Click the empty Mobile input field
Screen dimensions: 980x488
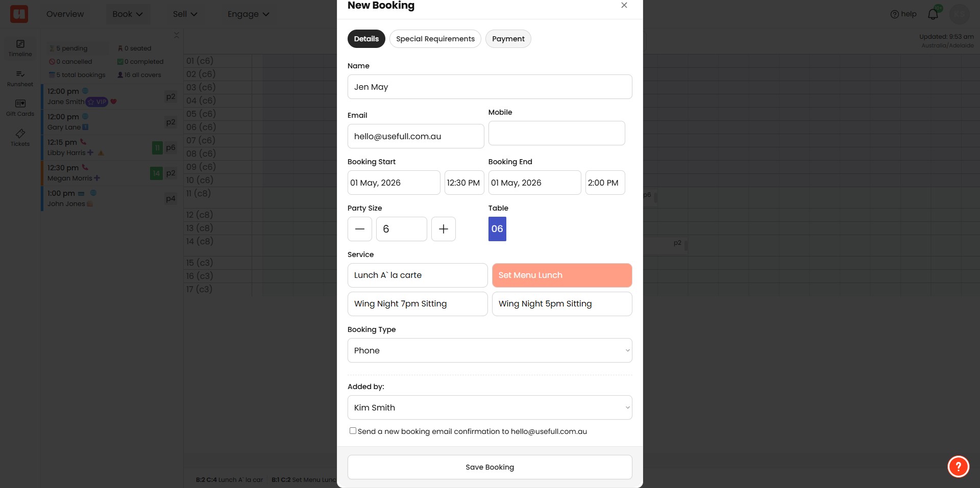click(x=557, y=133)
